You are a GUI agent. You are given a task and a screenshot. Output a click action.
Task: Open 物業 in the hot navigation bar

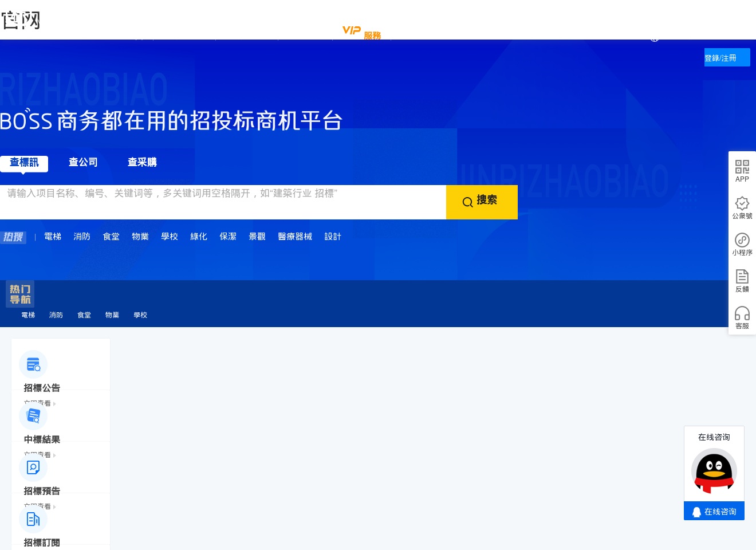click(x=112, y=315)
